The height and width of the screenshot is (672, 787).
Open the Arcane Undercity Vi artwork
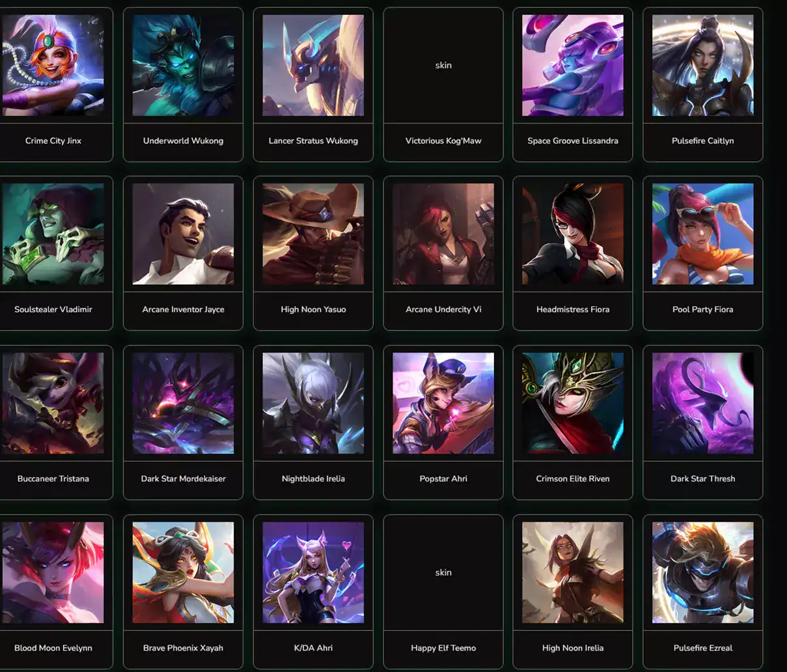443,234
